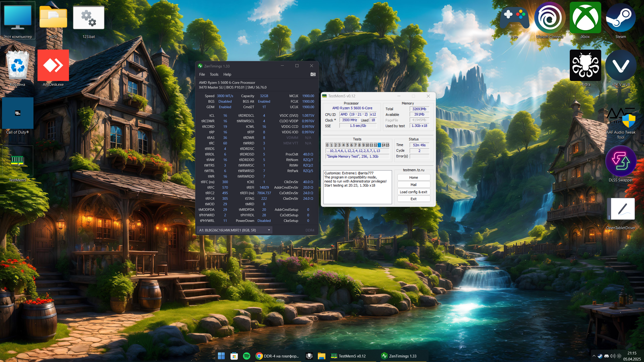This screenshot has height=362, width=644.
Task: Open the Hydra desktop icon
Action: tap(585, 65)
